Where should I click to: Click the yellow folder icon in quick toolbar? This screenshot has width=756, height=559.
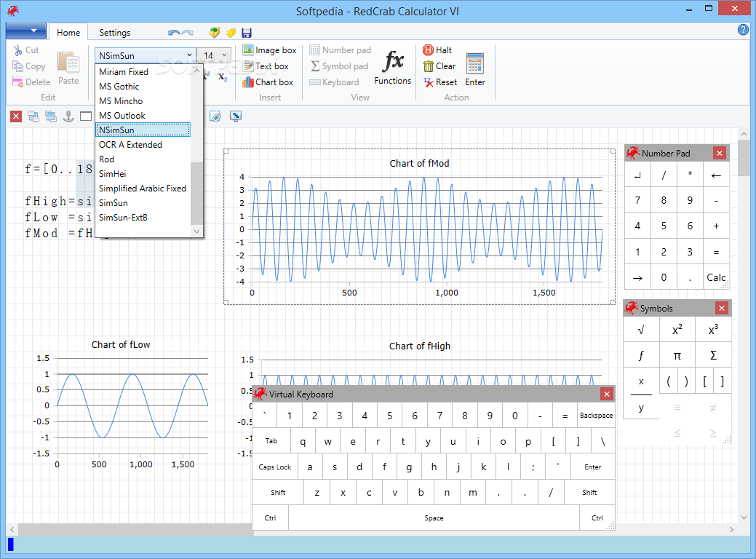(x=231, y=33)
